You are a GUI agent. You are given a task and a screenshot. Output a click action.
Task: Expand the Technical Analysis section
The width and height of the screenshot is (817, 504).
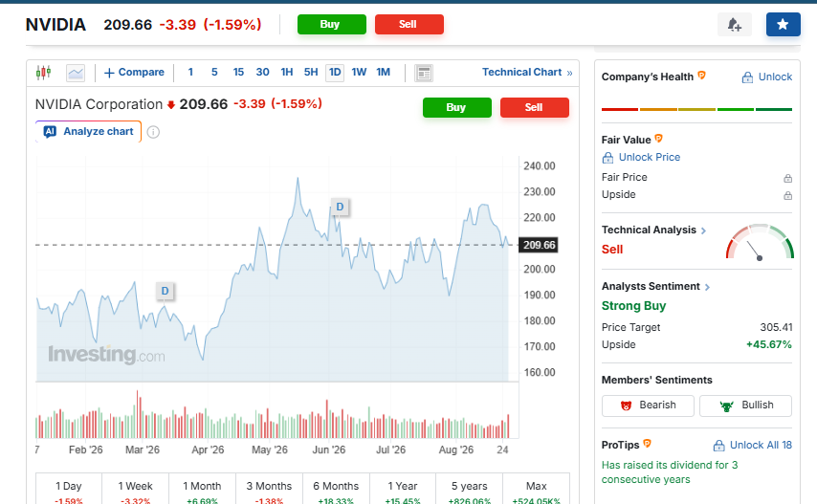point(654,230)
